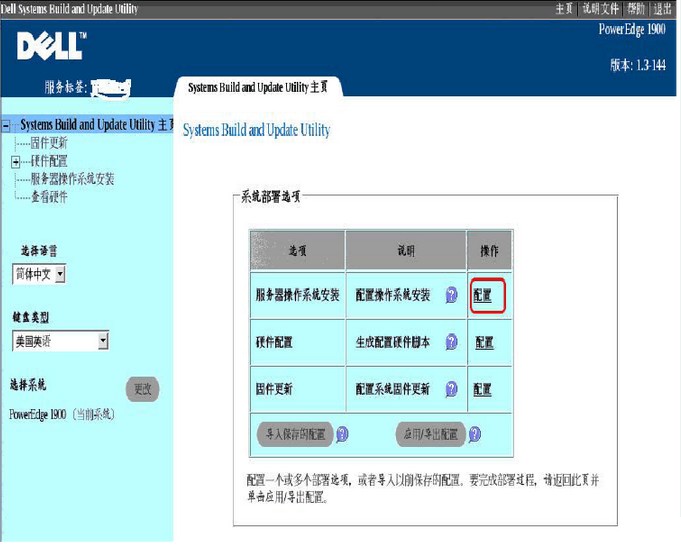The width and height of the screenshot is (681, 548).
Task: Select the Systems Build and Update Utility 主页 tab
Action: (258, 87)
